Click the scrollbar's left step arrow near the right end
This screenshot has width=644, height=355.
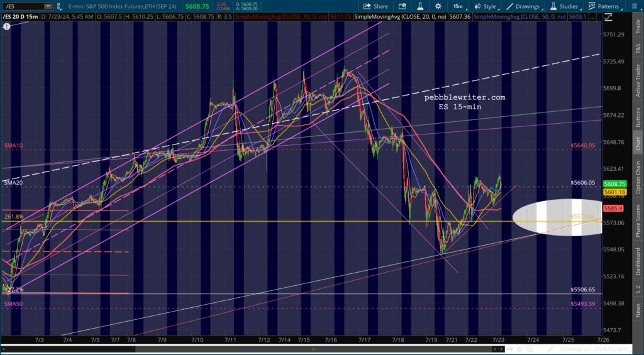coord(494,349)
